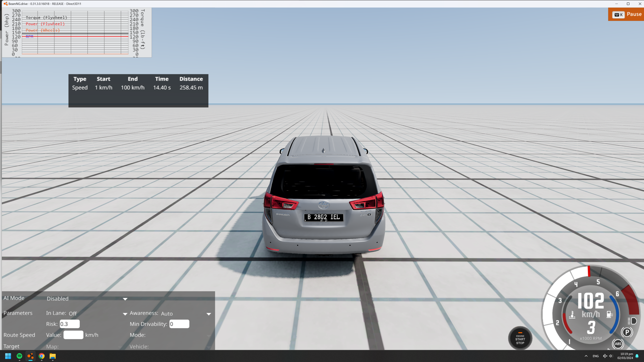Click the AI Mode label
The image size is (644, 362).
(14, 298)
